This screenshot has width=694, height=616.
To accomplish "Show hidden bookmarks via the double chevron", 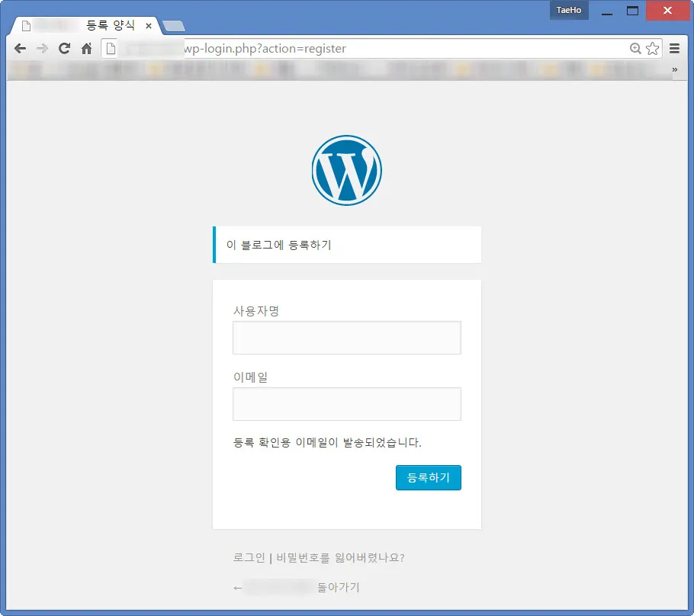I will (x=674, y=69).
